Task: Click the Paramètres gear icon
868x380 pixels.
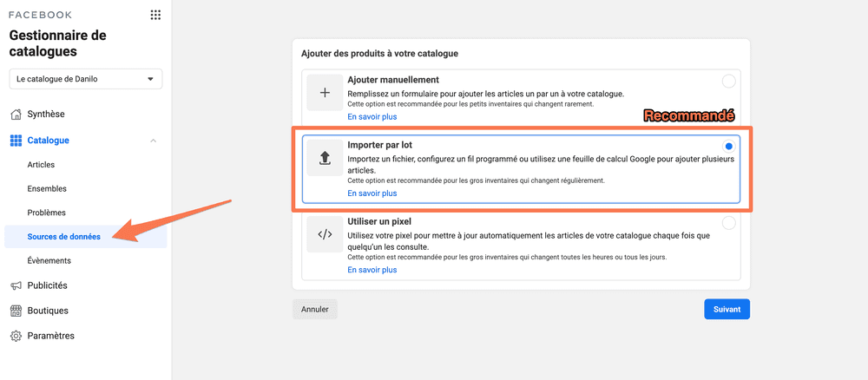Action: pos(16,336)
